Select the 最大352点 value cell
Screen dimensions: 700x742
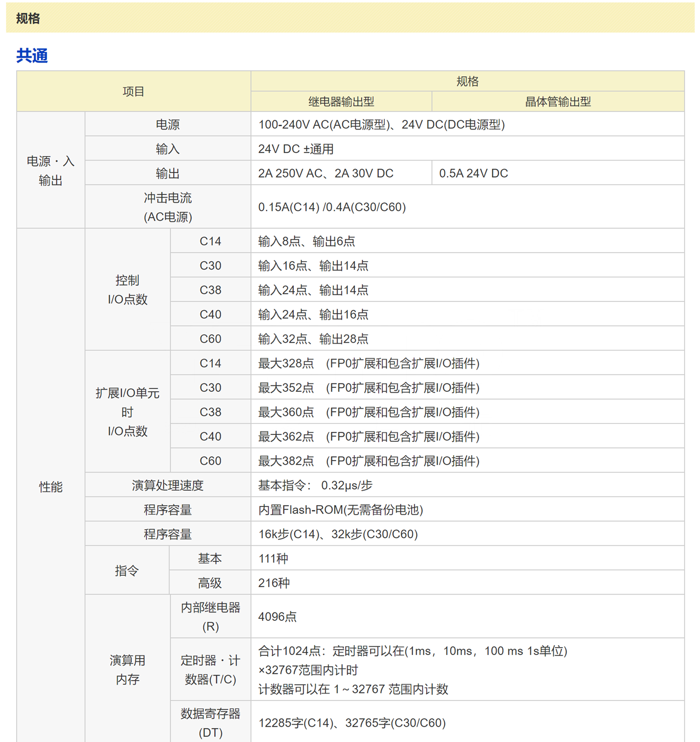[467, 387]
